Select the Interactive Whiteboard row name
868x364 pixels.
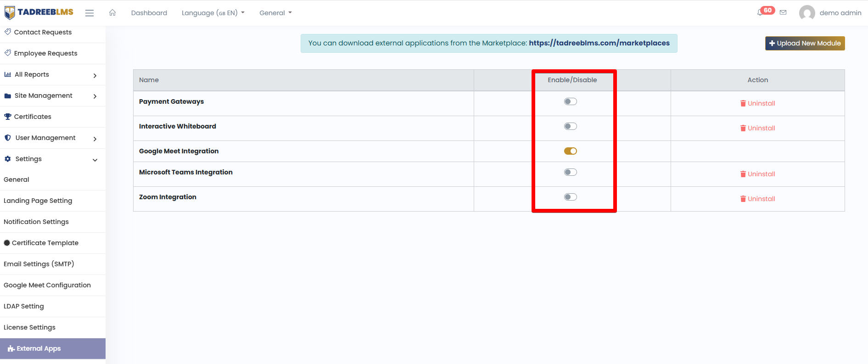point(178,126)
